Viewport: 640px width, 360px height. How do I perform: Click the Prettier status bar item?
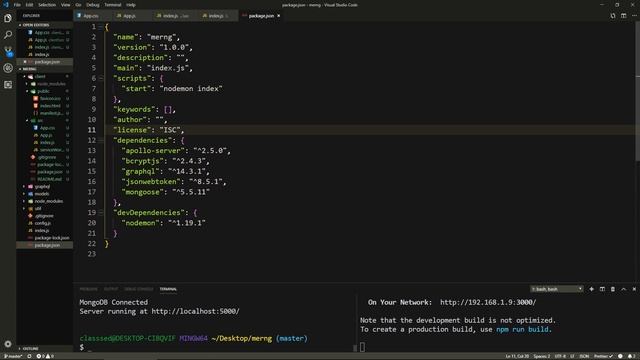click(603, 356)
